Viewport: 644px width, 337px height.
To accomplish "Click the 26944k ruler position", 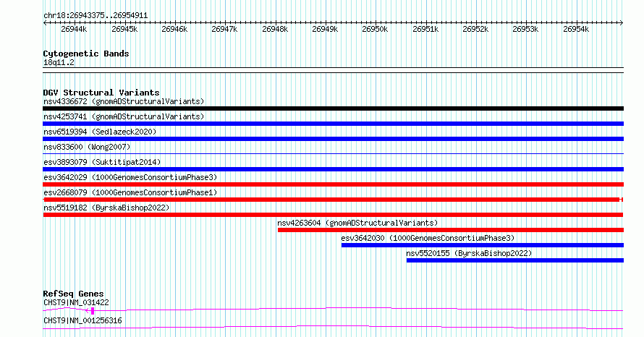I will [74, 29].
